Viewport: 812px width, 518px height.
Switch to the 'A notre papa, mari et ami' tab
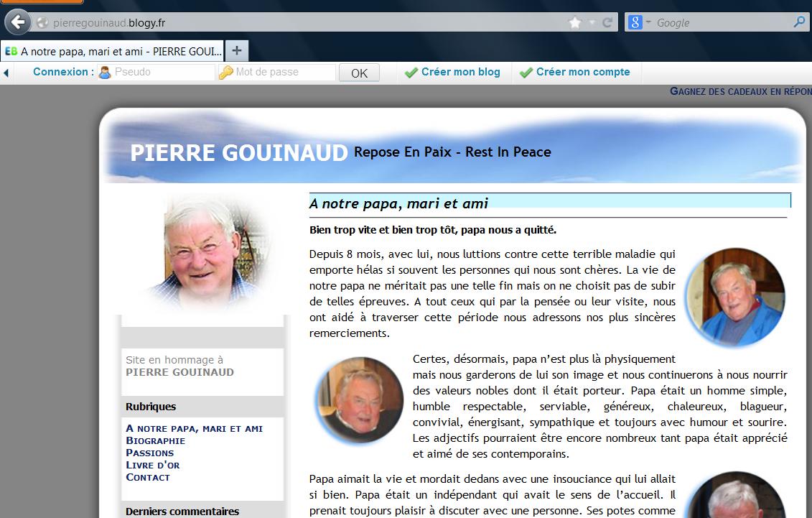tap(113, 51)
